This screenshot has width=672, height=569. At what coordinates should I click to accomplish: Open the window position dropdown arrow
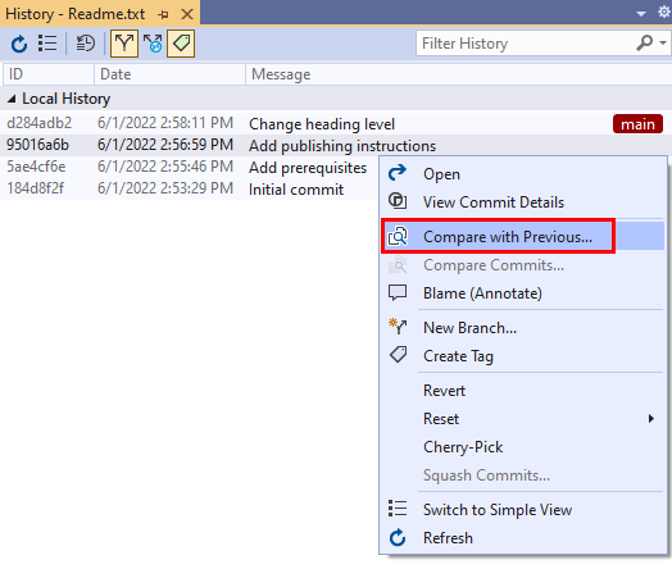click(641, 13)
